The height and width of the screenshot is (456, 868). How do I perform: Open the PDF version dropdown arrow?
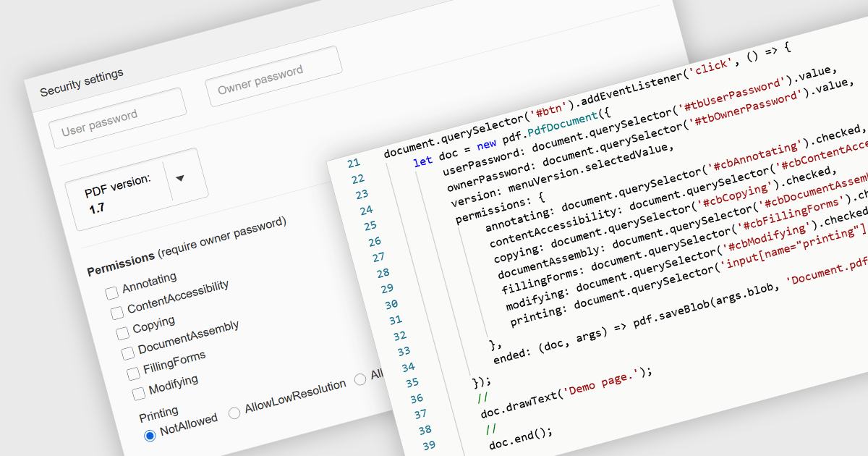[180, 179]
